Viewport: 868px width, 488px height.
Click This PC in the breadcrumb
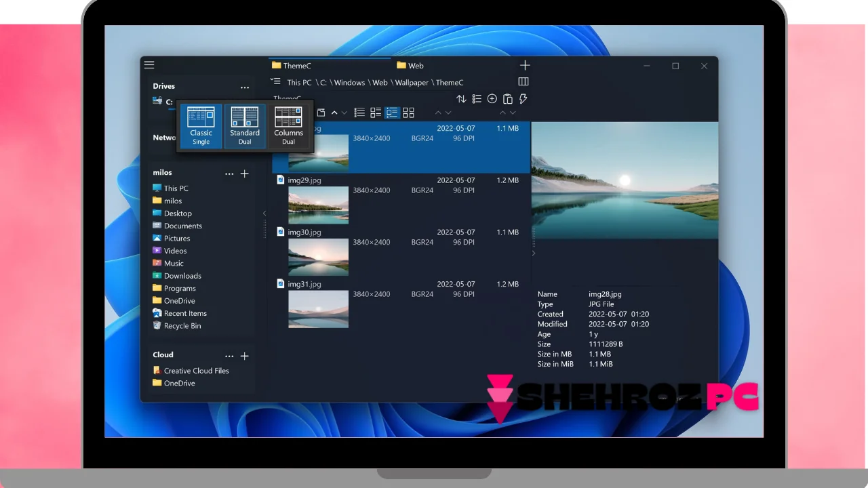point(299,83)
